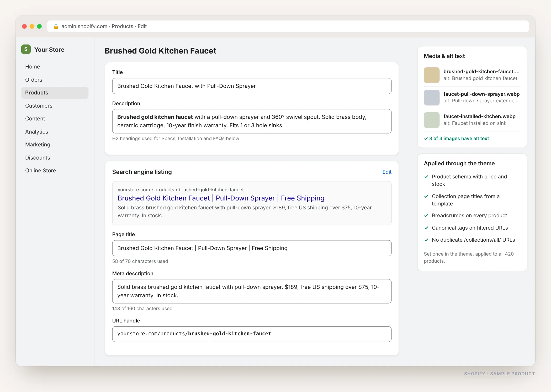
Task: Go to Orders in the sidebar
Action: pos(55,80)
